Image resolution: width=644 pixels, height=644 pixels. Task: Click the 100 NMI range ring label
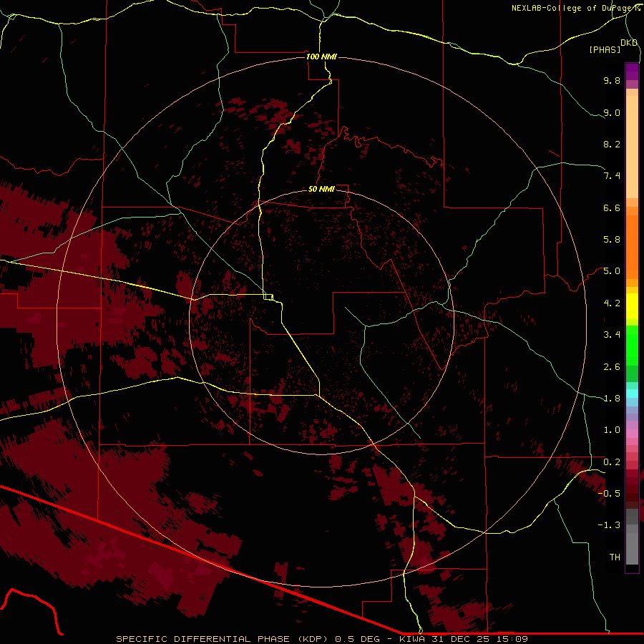[x=321, y=57]
